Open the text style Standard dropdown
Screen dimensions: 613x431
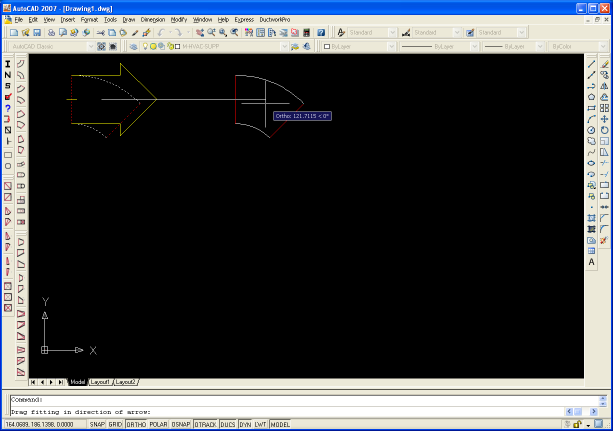point(392,32)
